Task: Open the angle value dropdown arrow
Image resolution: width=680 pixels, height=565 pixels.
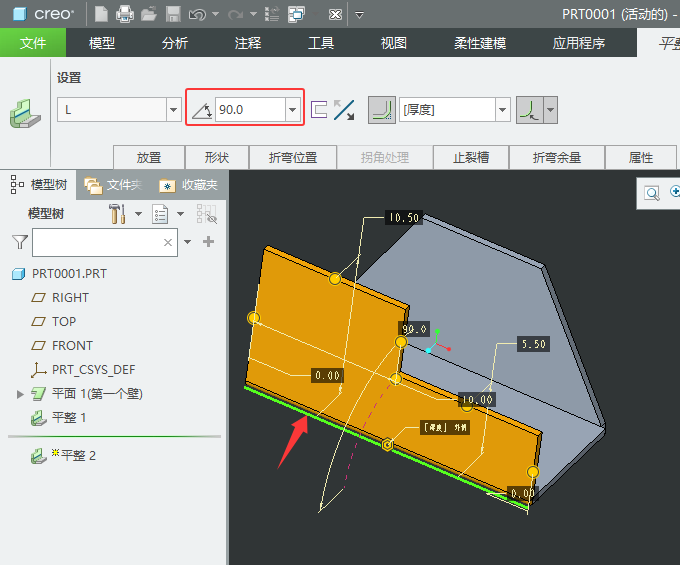Action: tap(293, 110)
